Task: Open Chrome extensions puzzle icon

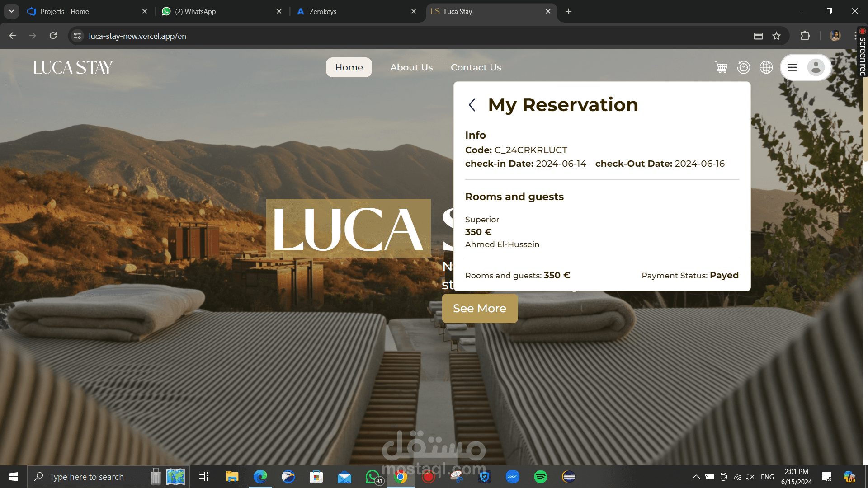Action: 805,36
